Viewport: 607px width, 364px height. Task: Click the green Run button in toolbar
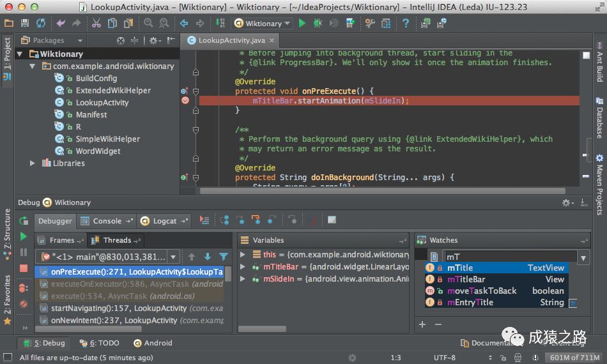[x=302, y=23]
